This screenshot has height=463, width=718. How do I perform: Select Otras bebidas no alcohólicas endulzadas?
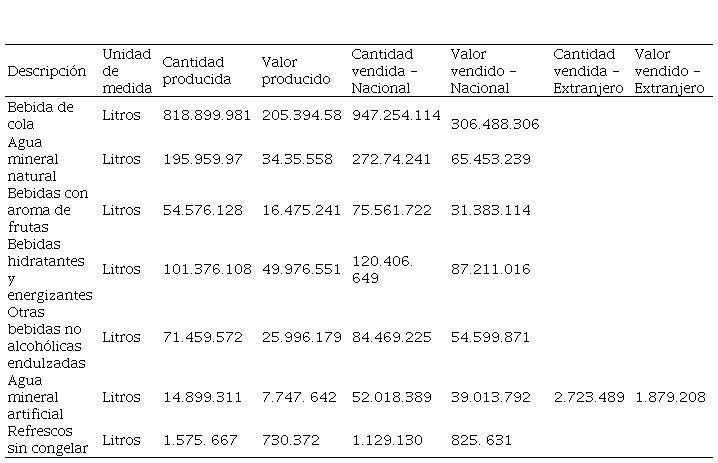pos(46,337)
